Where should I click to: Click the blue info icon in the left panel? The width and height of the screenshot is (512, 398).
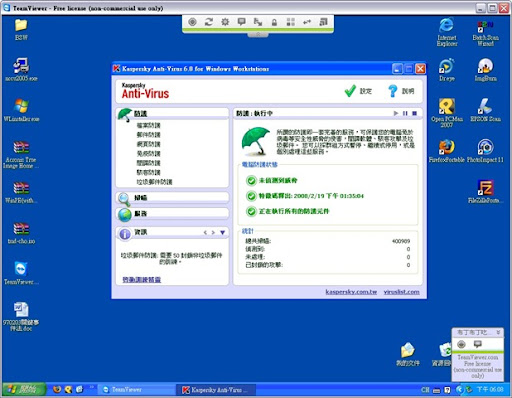(125, 234)
